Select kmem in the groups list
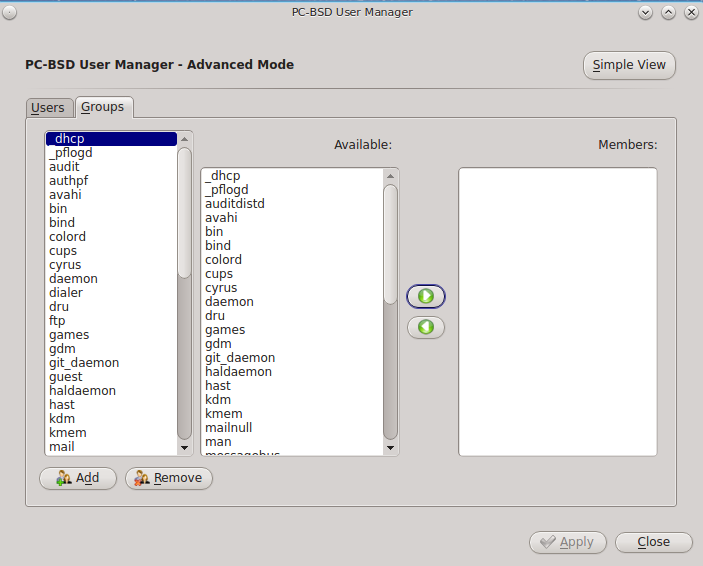Screen dimensions: 703x566 pos(111,433)
